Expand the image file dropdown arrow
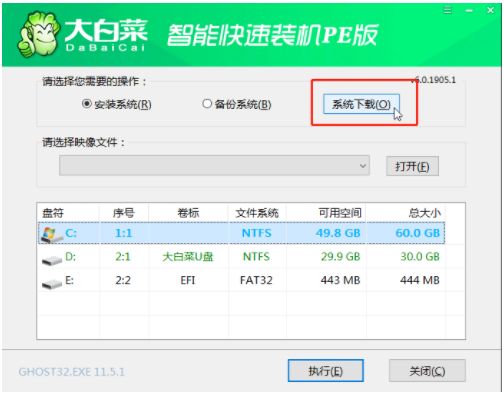The width and height of the screenshot is (504, 396). coord(363,166)
